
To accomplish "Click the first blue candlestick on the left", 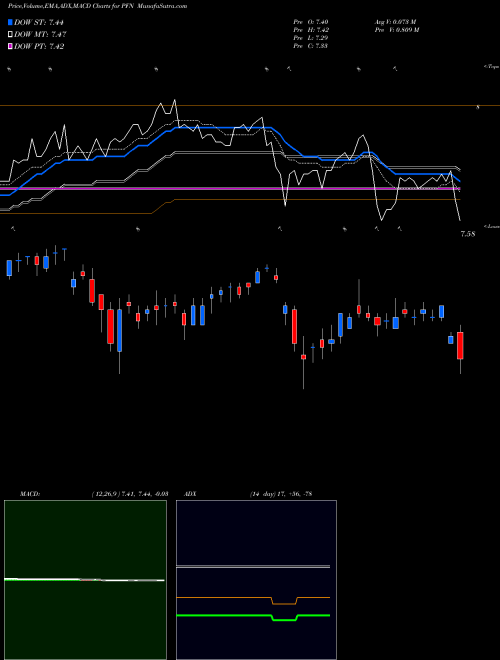I will pyautogui.click(x=9, y=268).
